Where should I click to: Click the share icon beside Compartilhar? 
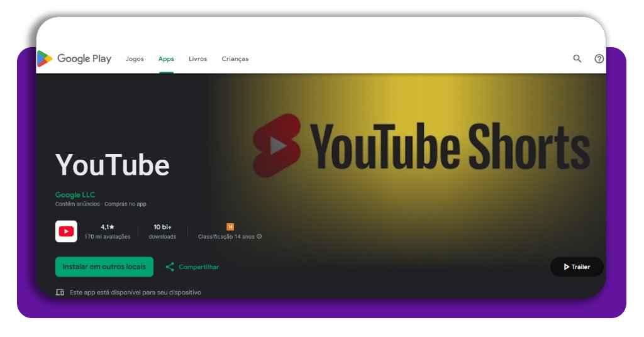[170, 267]
